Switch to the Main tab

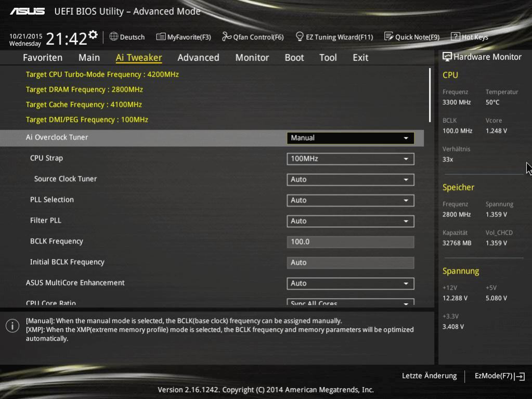click(89, 58)
